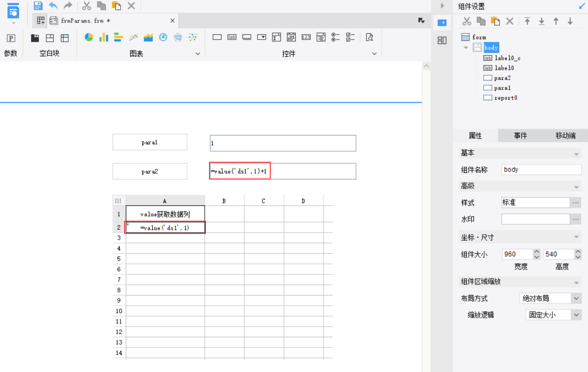Screen dimensions: 588x372
Task: Click the 参数 parameter panel icon
Action: [11, 38]
